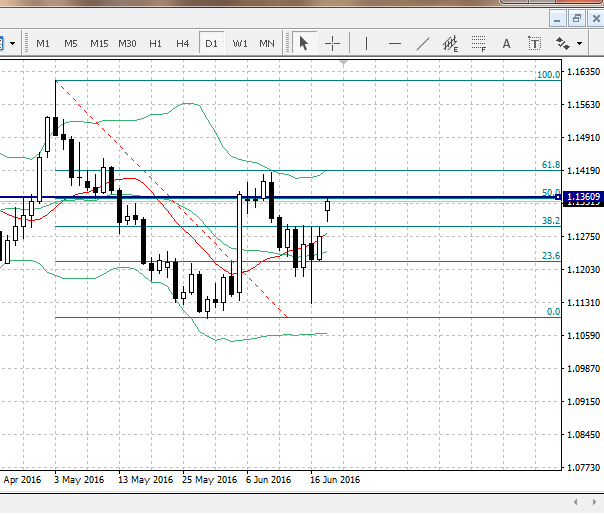Click the 1.07730 price scale value
Viewport: 604px width, 514px height.
[583, 468]
